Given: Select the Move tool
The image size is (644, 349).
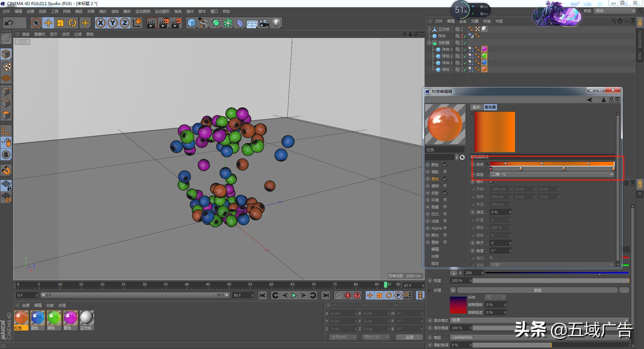Looking at the screenshot, I should coord(48,23).
